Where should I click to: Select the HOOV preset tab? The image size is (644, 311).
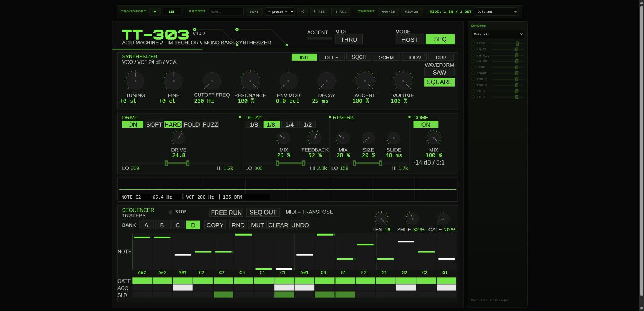pos(414,57)
